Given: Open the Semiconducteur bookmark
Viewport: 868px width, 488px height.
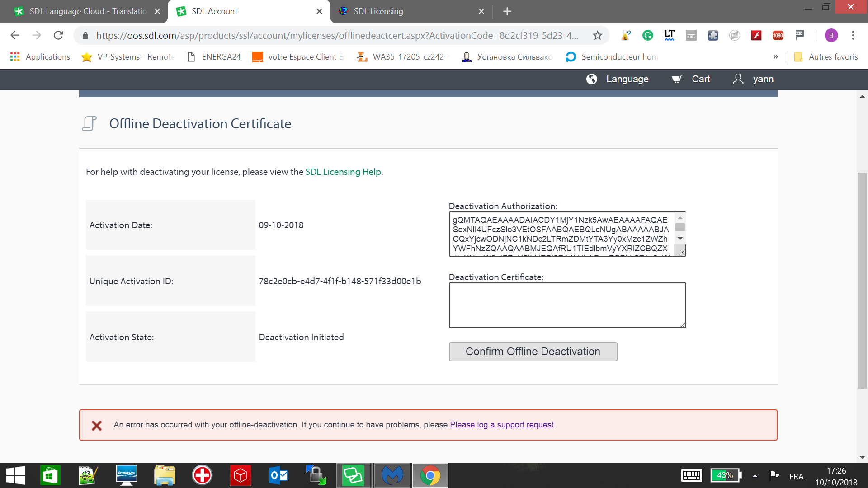Looking at the screenshot, I should [x=612, y=57].
